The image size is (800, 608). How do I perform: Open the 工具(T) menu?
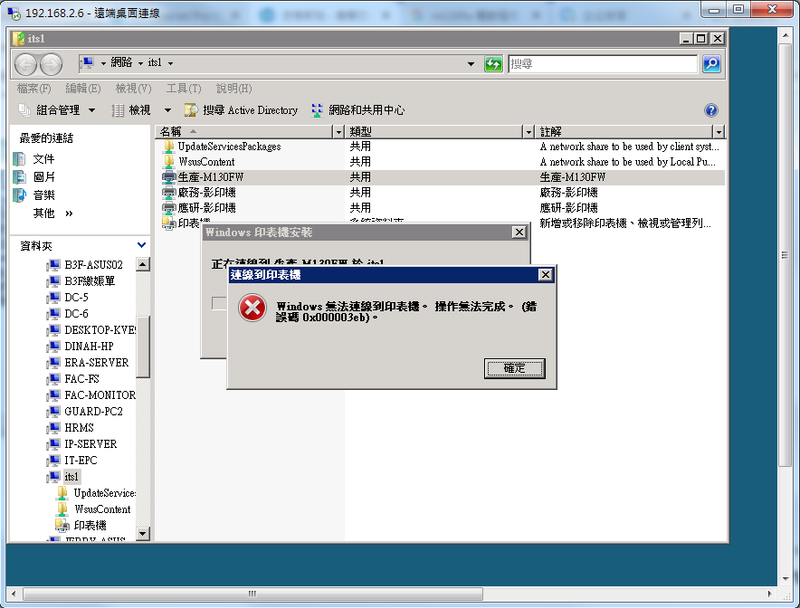[184, 88]
